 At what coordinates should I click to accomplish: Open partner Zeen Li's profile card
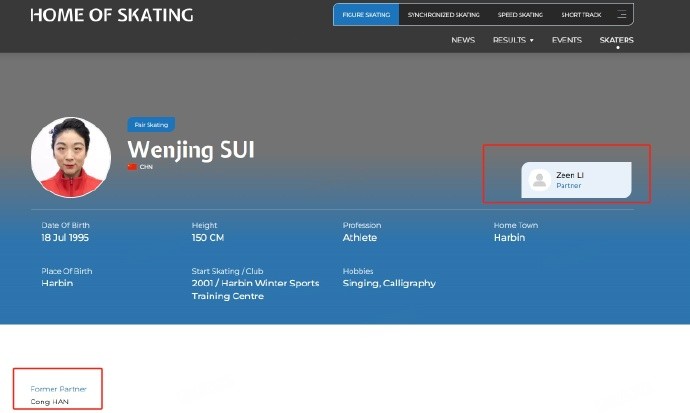coord(576,180)
